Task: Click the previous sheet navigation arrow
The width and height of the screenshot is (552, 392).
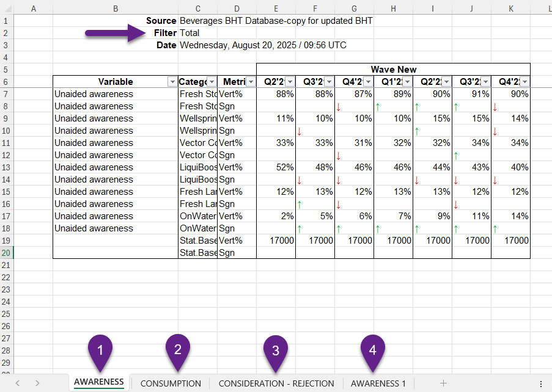Action: pyautogui.click(x=18, y=383)
